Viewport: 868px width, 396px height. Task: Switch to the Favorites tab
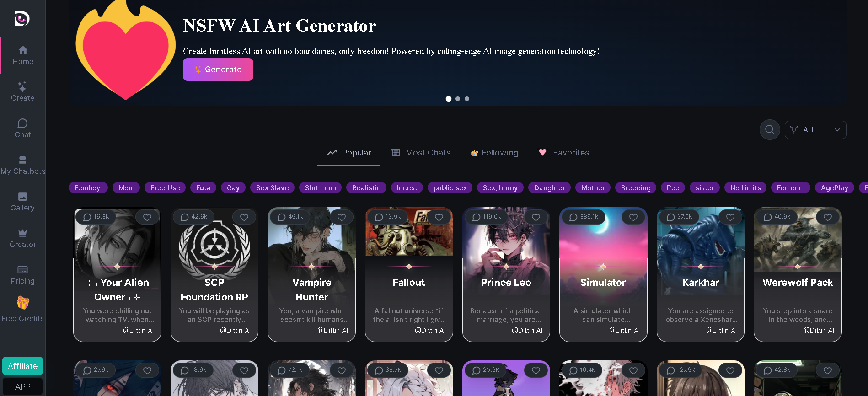[x=564, y=153]
